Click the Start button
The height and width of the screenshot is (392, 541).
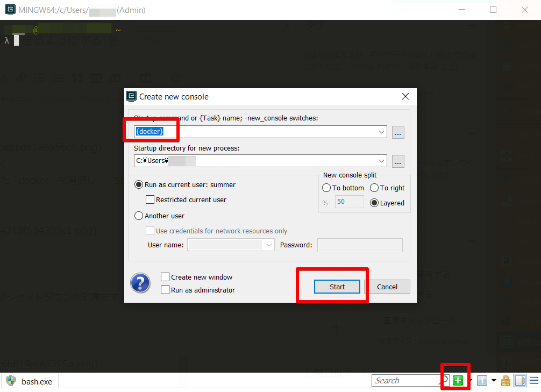tap(337, 287)
